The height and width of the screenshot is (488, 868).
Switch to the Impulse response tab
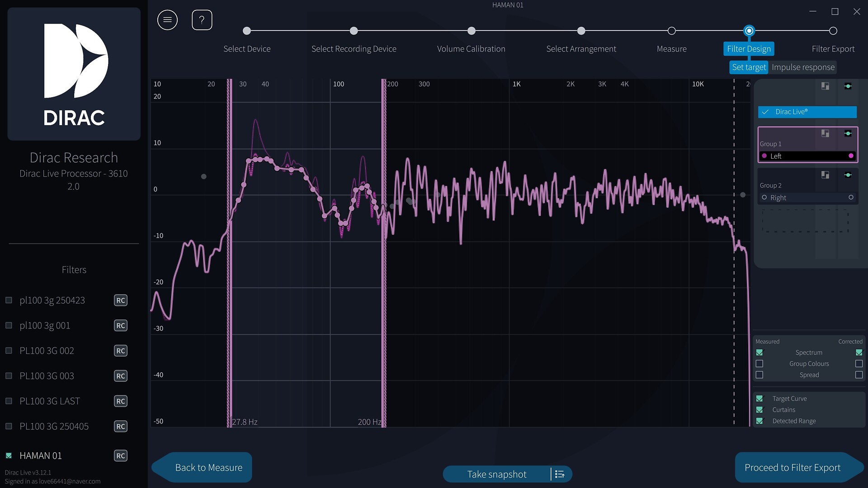[803, 67]
